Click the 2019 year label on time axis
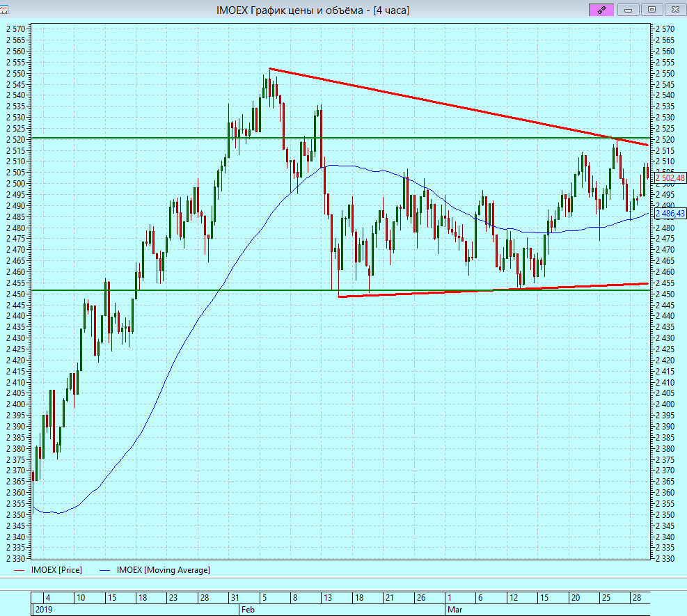The width and height of the screenshot is (687, 616). [x=43, y=610]
